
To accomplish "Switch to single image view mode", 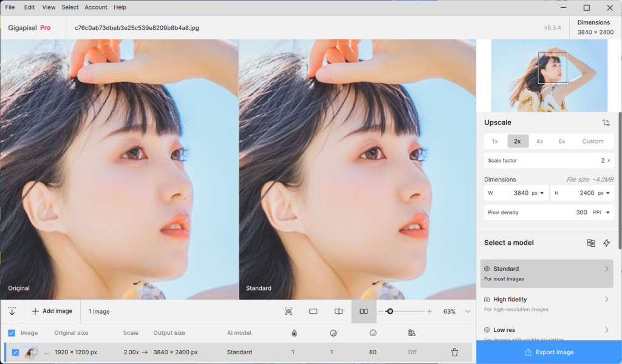I will (x=313, y=311).
